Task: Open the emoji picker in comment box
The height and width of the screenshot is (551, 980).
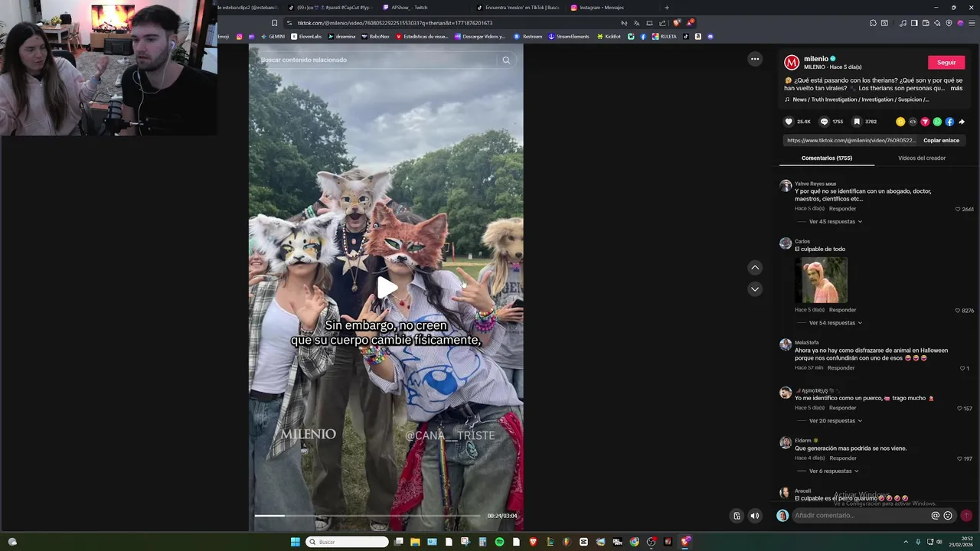Action: [x=948, y=516]
